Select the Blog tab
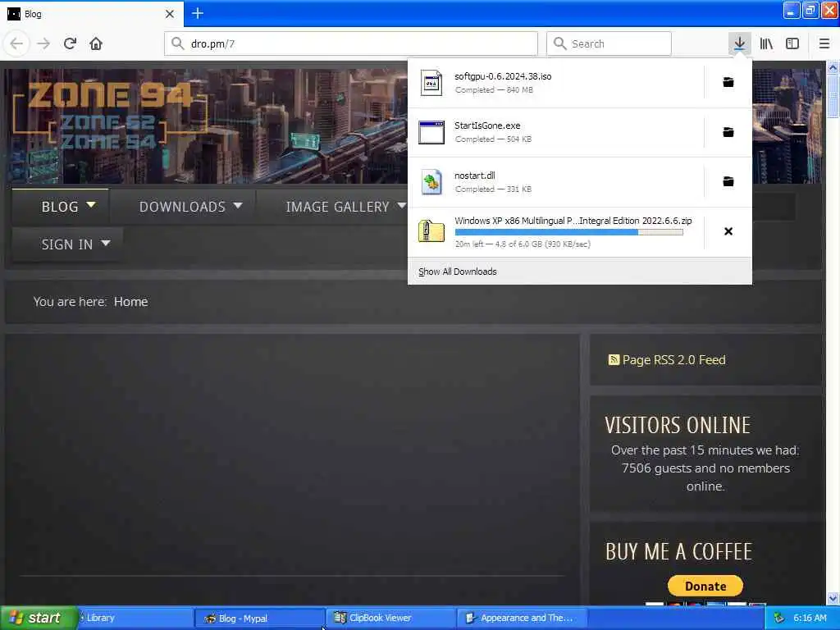The height and width of the screenshot is (630, 840). pyautogui.click(x=92, y=14)
